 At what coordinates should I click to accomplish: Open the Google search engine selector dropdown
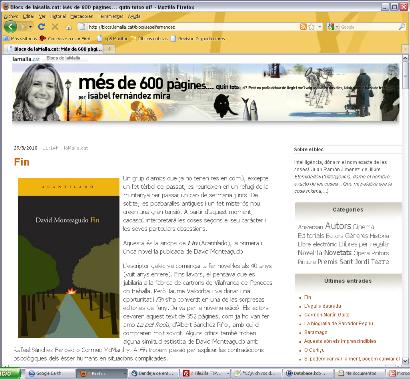(331, 27)
